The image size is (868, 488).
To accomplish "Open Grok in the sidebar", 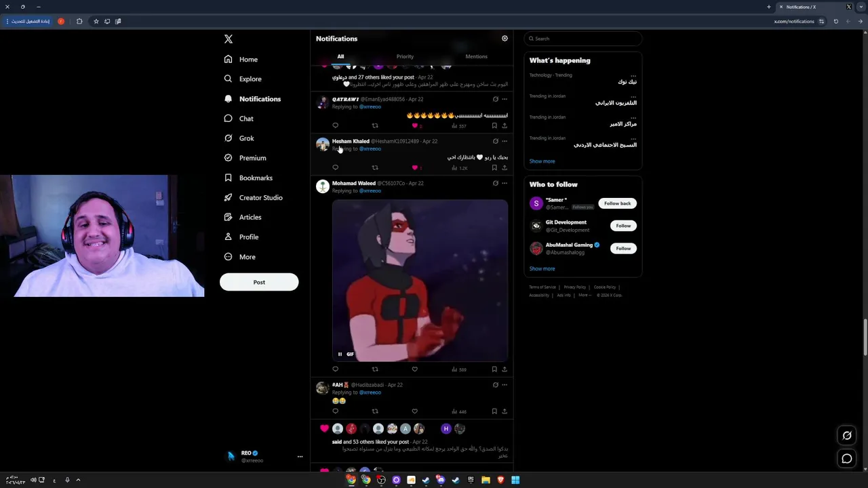I will point(239,138).
